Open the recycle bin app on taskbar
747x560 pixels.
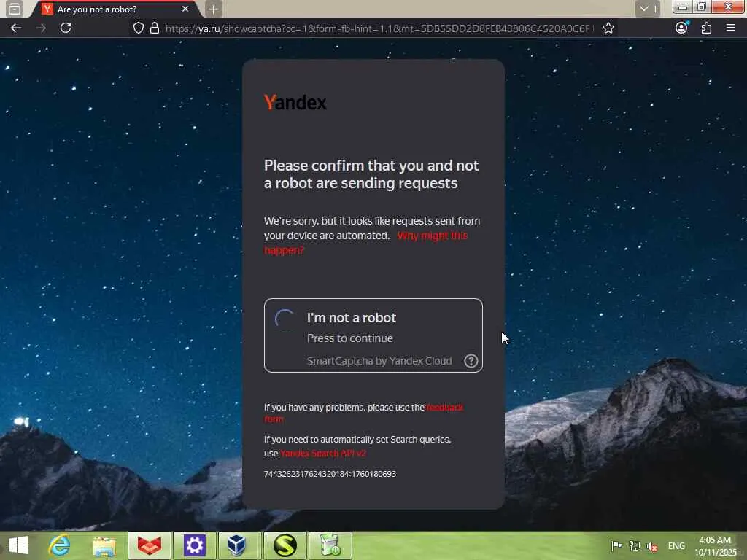point(330,545)
